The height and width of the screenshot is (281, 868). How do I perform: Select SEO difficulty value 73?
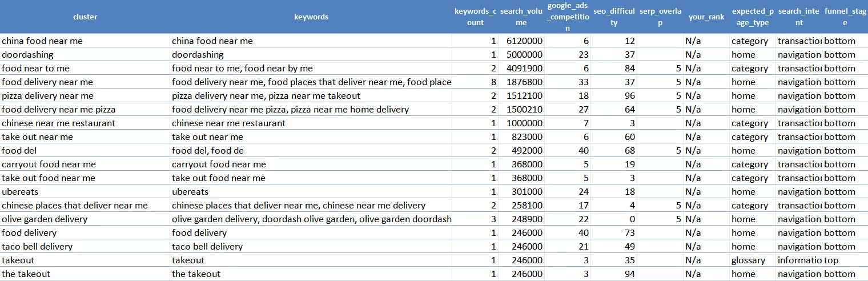click(614, 232)
